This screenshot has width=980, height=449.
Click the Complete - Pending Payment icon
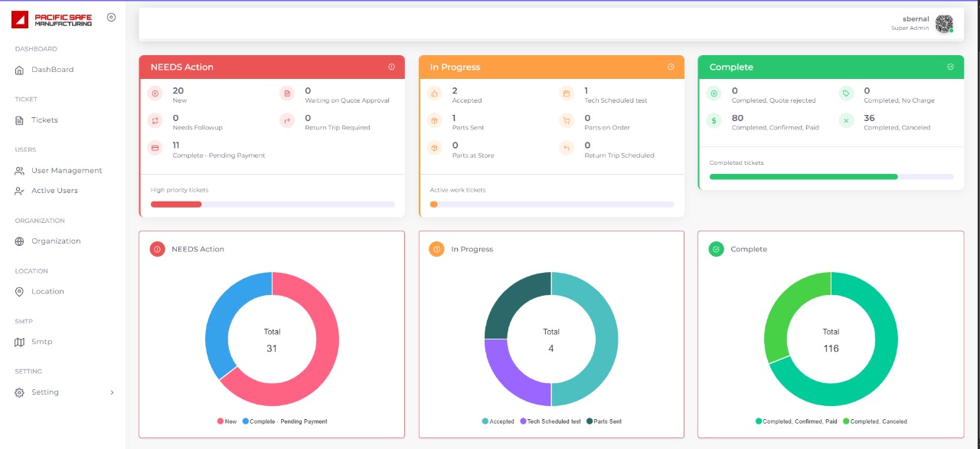[155, 149]
